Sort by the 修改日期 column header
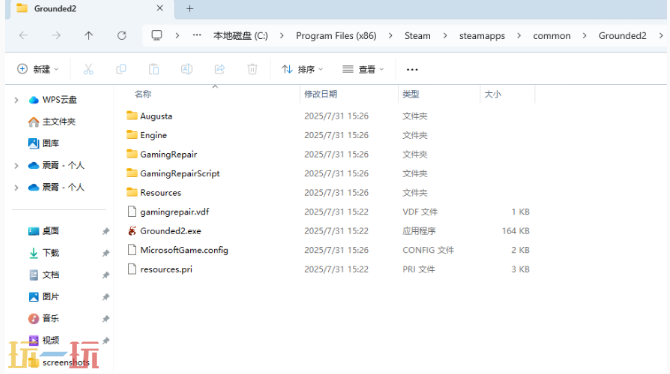 (x=320, y=94)
